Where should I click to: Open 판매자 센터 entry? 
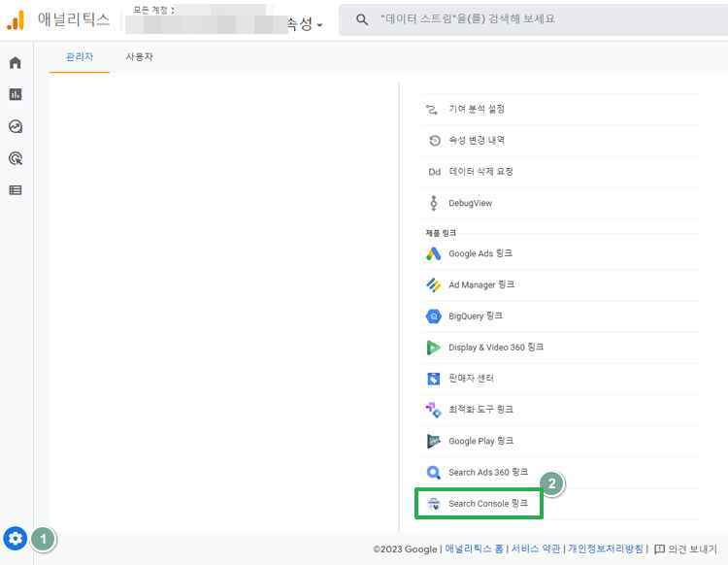(559, 379)
